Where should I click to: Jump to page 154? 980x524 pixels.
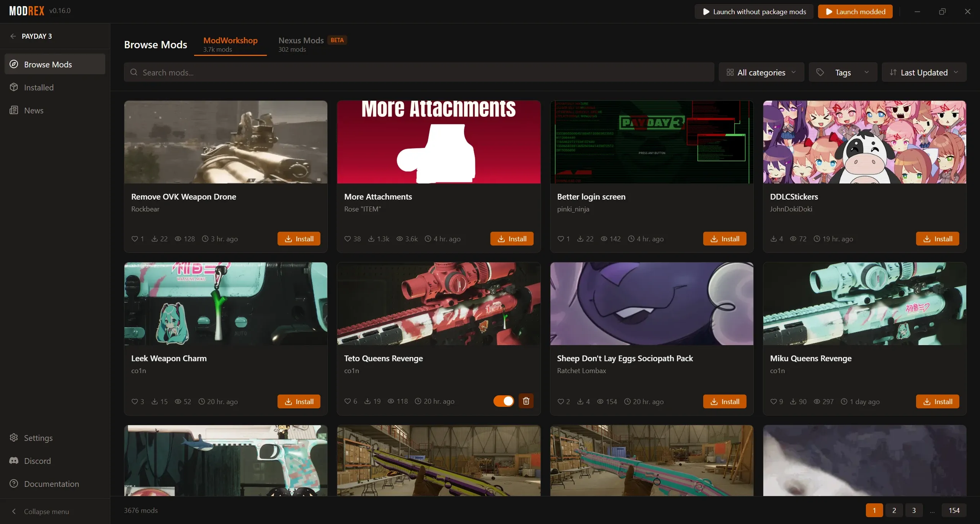tap(954, 510)
